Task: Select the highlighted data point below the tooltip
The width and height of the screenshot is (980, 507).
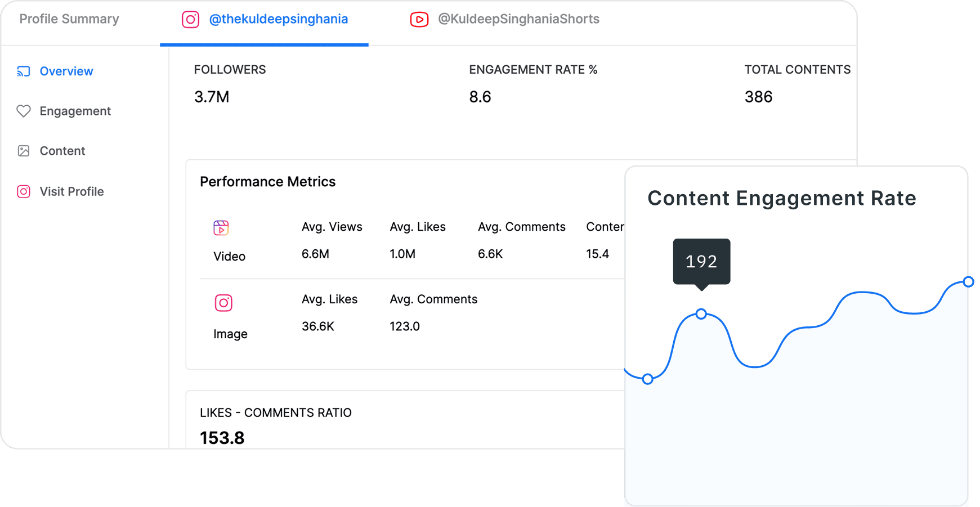Action: click(701, 314)
